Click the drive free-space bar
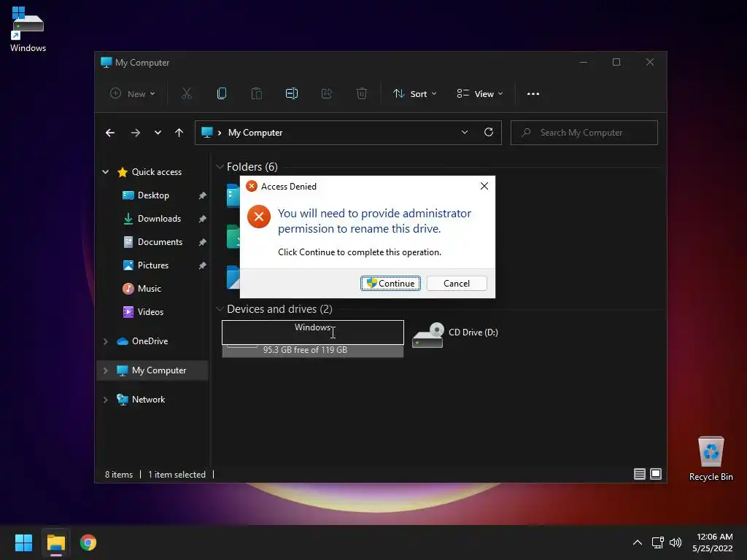 (x=312, y=350)
